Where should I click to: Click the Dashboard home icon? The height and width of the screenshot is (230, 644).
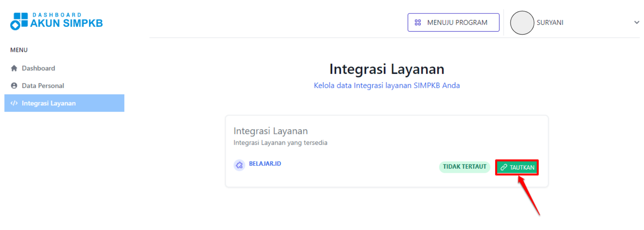[14, 68]
